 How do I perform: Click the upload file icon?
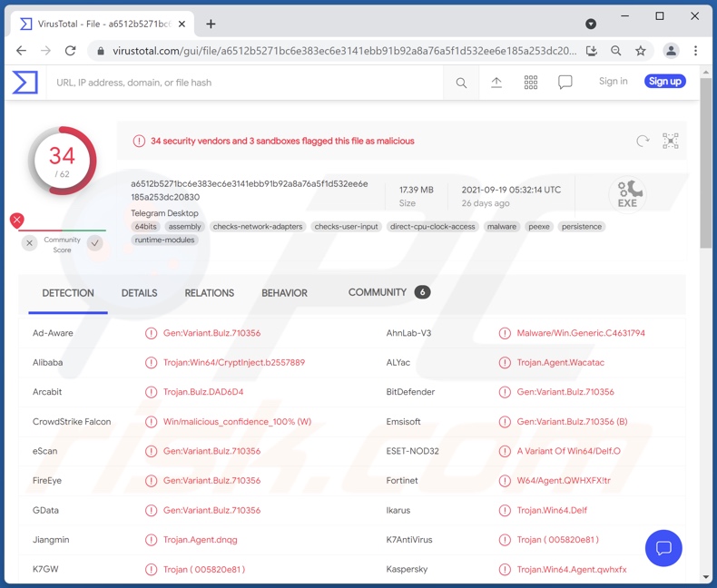click(496, 83)
